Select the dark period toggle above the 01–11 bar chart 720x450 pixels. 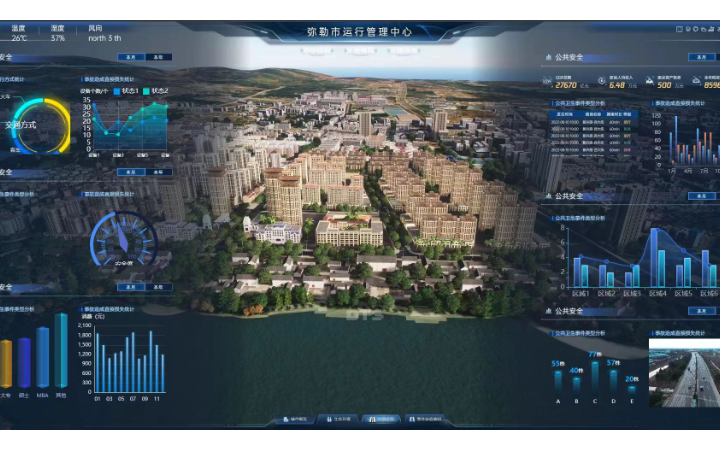158,287
